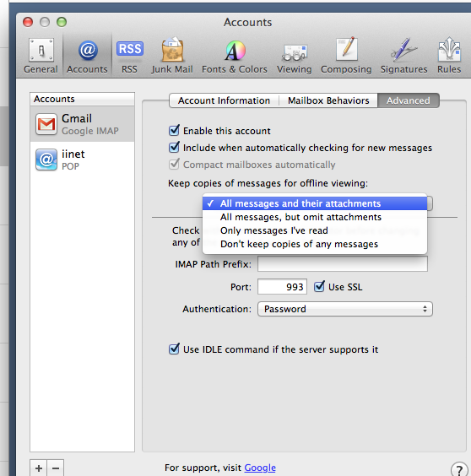Screen dimensions: 471x476
Task: Click the Accounts list header
Action: pyautogui.click(x=82, y=99)
